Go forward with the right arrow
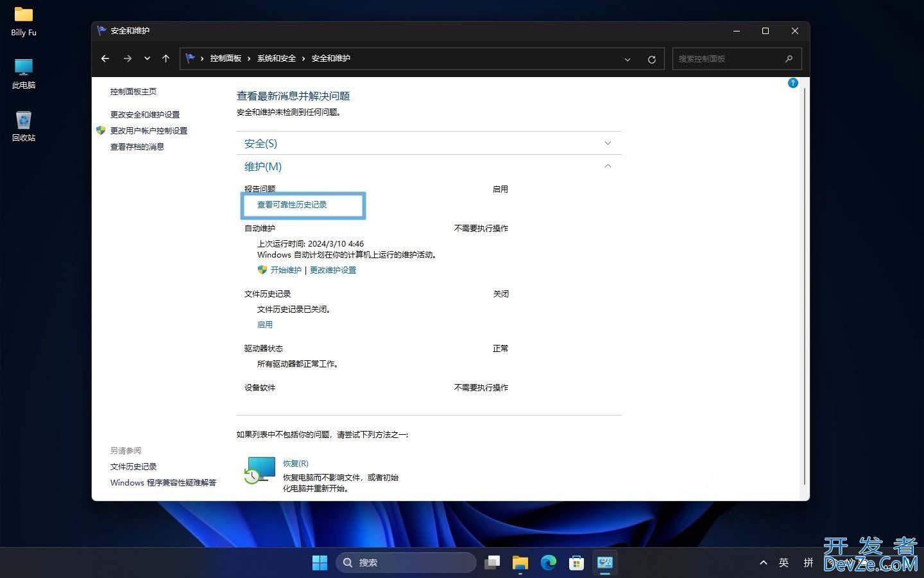This screenshot has width=924, height=578. point(128,58)
